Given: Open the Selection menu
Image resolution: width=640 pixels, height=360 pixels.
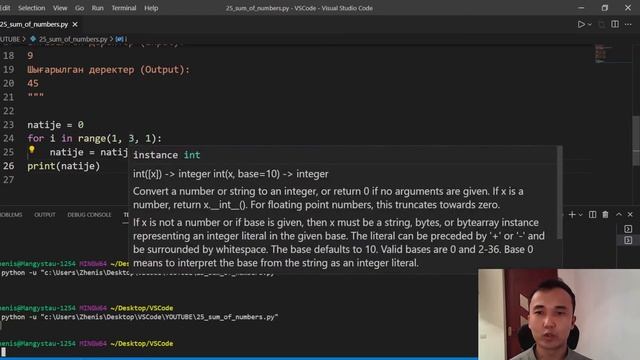Looking at the screenshot, I should pyautogui.click(x=31, y=8).
